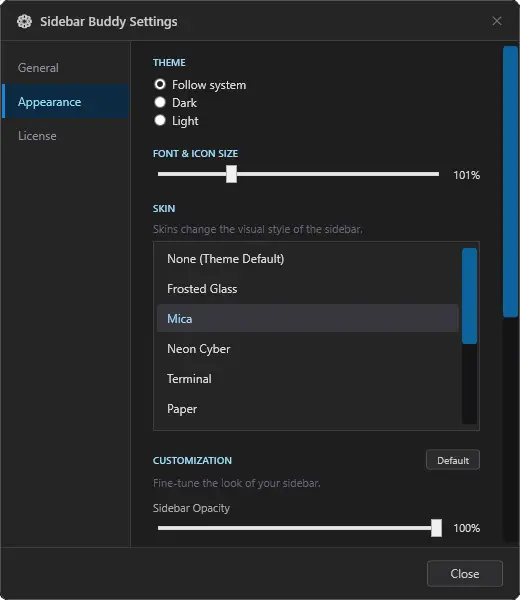
Task: Click the Sidebar Buddy app icon in title bar
Action: click(x=24, y=21)
